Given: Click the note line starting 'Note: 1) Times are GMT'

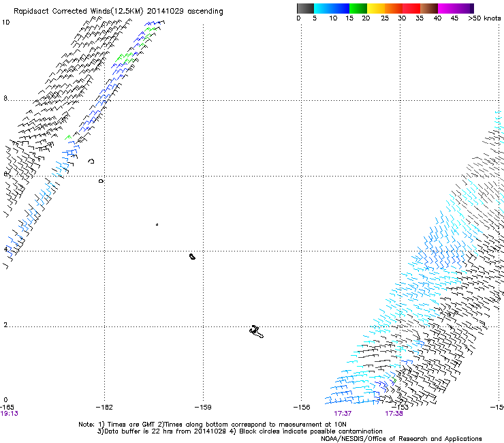Looking at the screenshot, I should click(212, 425).
